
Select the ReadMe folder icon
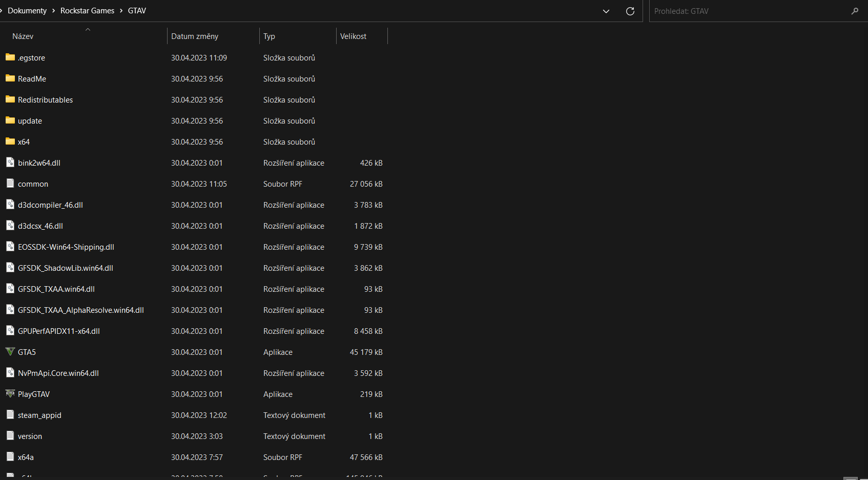tap(10, 78)
